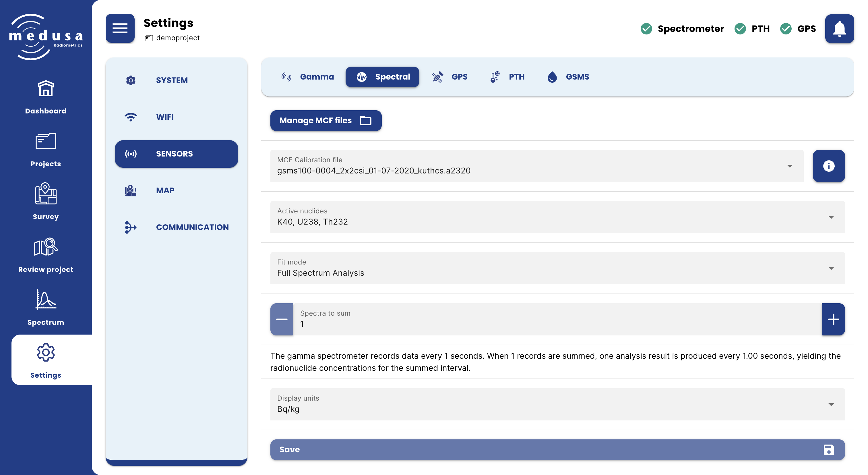
Task: Go to the Projects section
Action: (x=45, y=150)
